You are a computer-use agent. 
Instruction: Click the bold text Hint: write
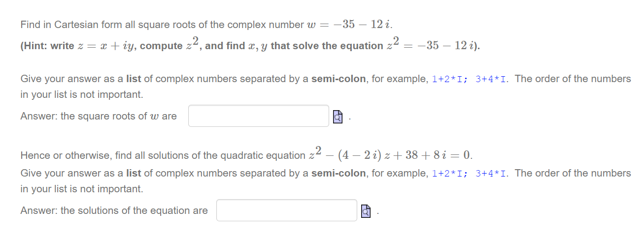coord(47,46)
